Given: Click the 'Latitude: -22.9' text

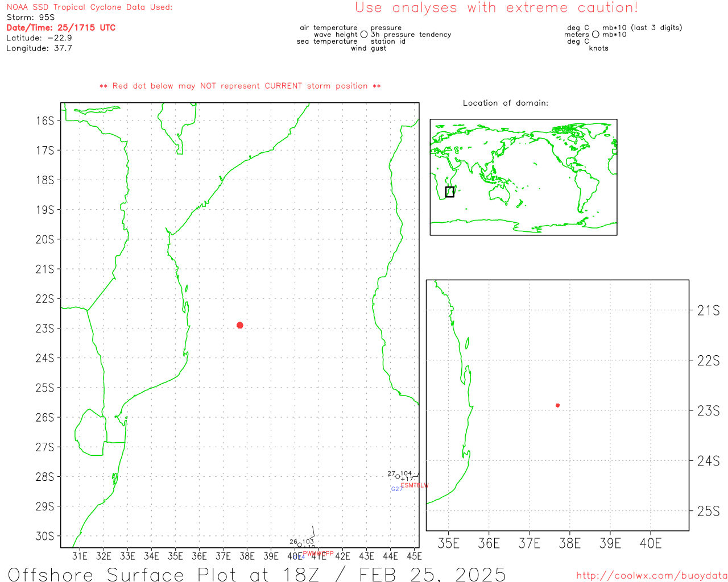Looking at the screenshot, I should tap(39, 38).
